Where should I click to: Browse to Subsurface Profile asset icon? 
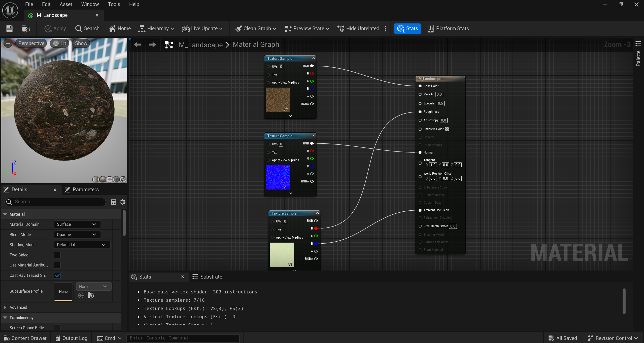[x=91, y=295]
